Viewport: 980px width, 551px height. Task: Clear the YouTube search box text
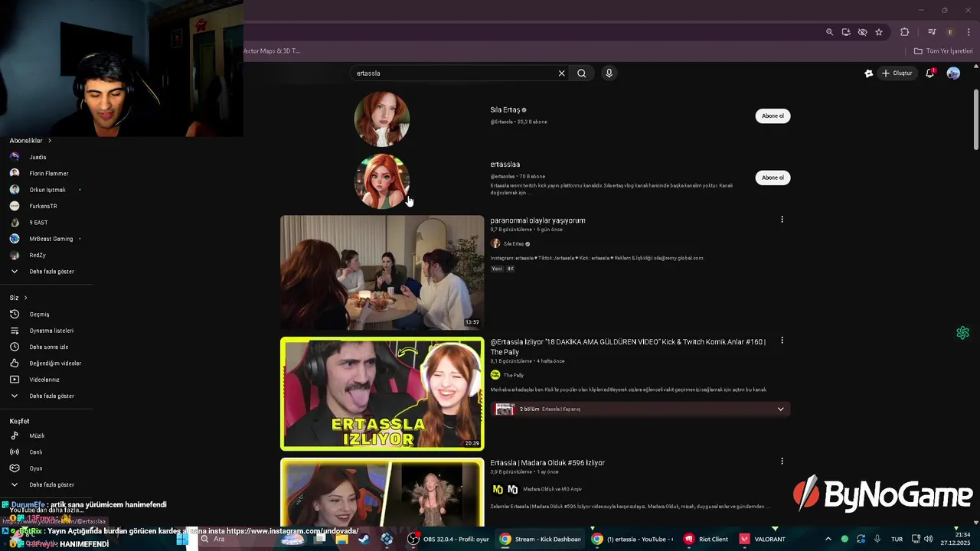(561, 73)
